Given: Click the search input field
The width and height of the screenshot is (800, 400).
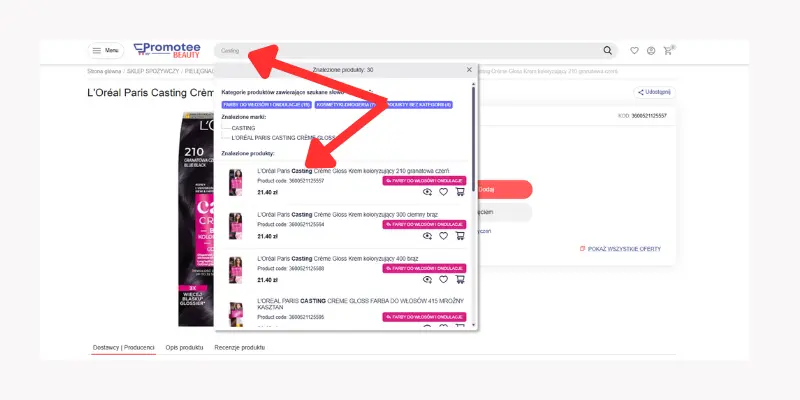Looking at the screenshot, I should click(400, 50).
